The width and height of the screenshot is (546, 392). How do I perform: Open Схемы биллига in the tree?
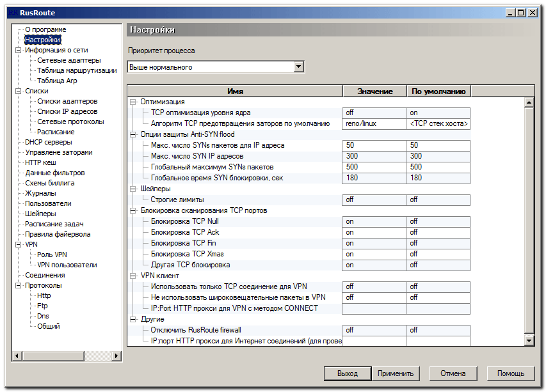click(49, 183)
